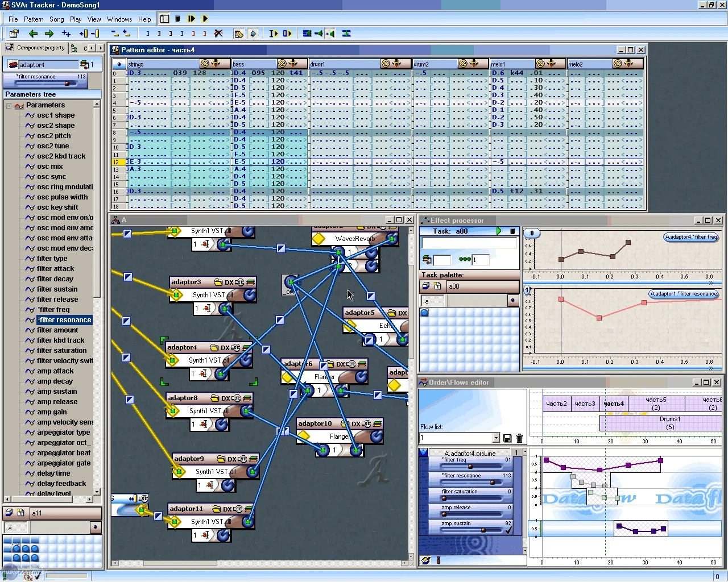Open the Play menu
The width and height of the screenshot is (728, 582).
(76, 19)
